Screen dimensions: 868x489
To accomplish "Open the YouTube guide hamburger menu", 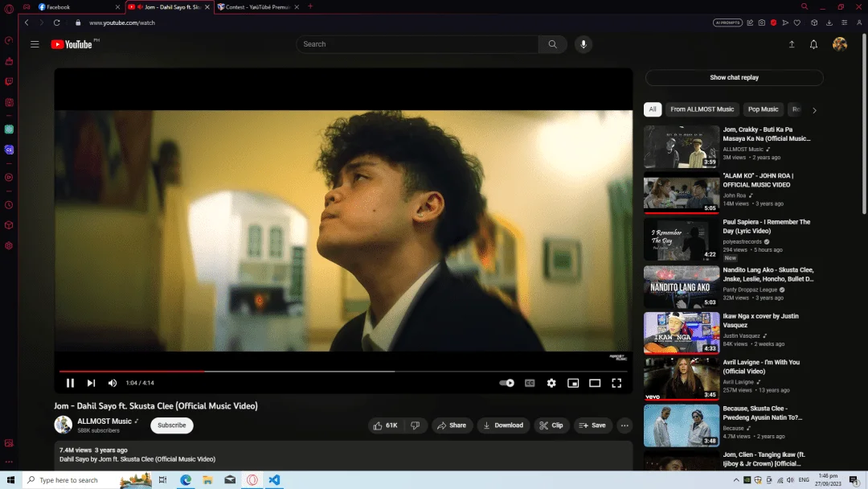I will pyautogui.click(x=35, y=44).
